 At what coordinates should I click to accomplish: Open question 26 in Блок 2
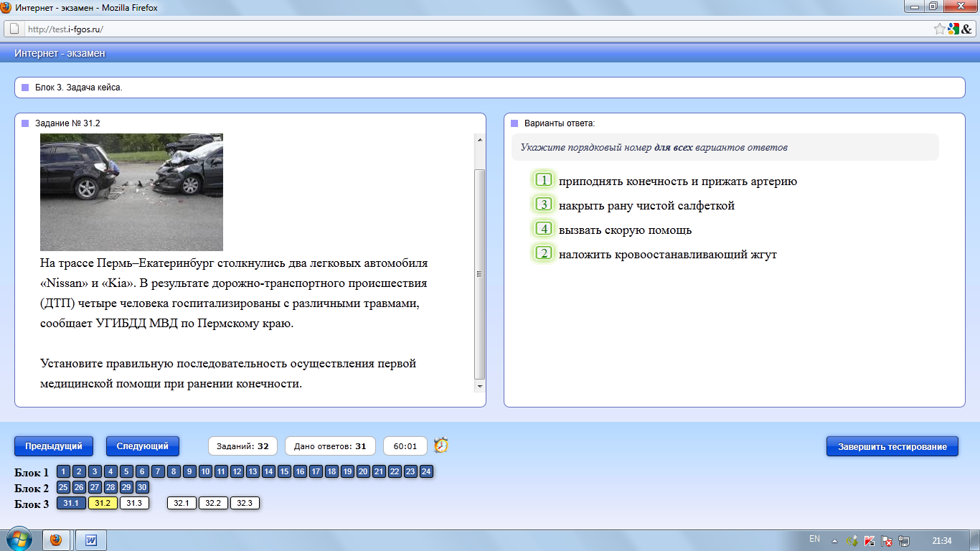coord(80,487)
